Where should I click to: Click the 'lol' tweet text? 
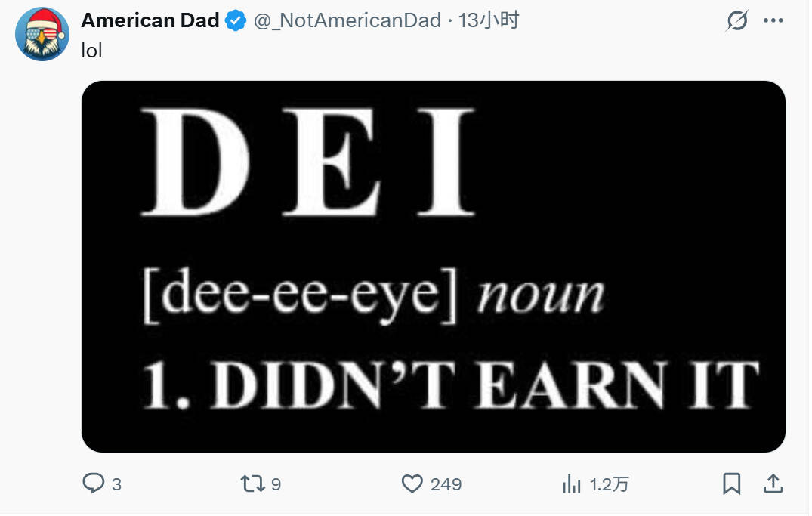point(91,51)
